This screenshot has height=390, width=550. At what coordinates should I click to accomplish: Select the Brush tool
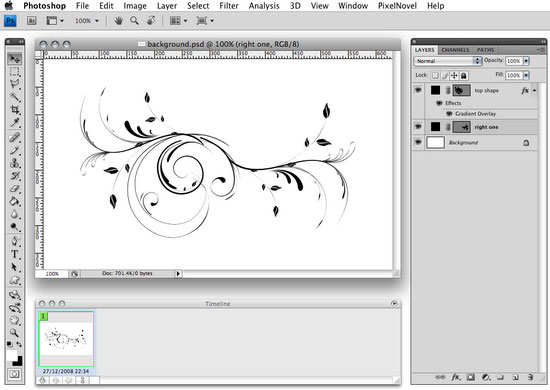pyautogui.click(x=14, y=150)
